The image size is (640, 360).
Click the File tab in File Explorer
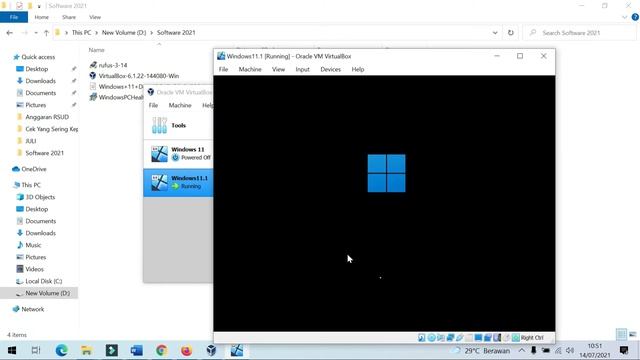[x=14, y=17]
